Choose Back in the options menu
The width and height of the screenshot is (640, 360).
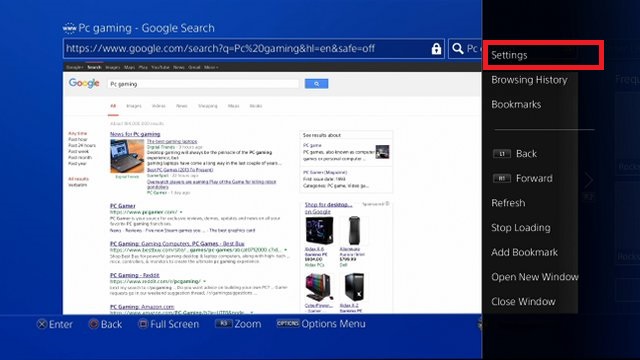tap(526, 154)
